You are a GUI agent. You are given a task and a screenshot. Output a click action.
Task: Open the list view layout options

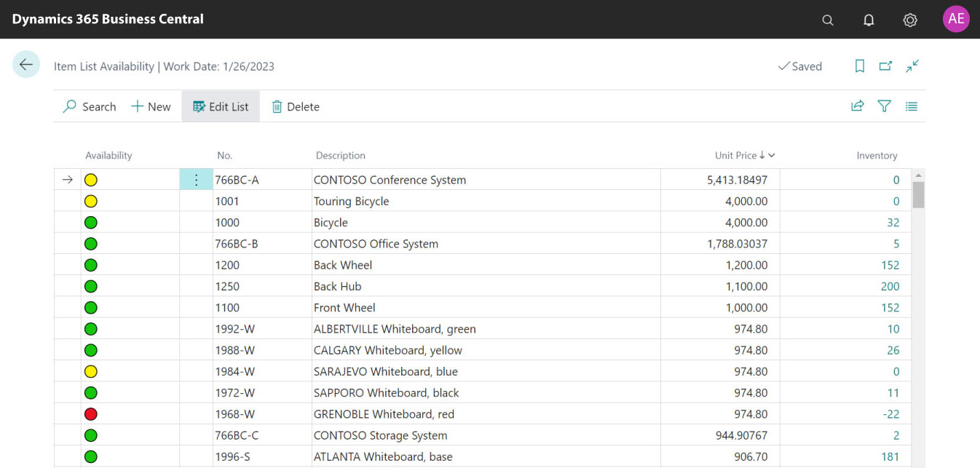point(911,106)
